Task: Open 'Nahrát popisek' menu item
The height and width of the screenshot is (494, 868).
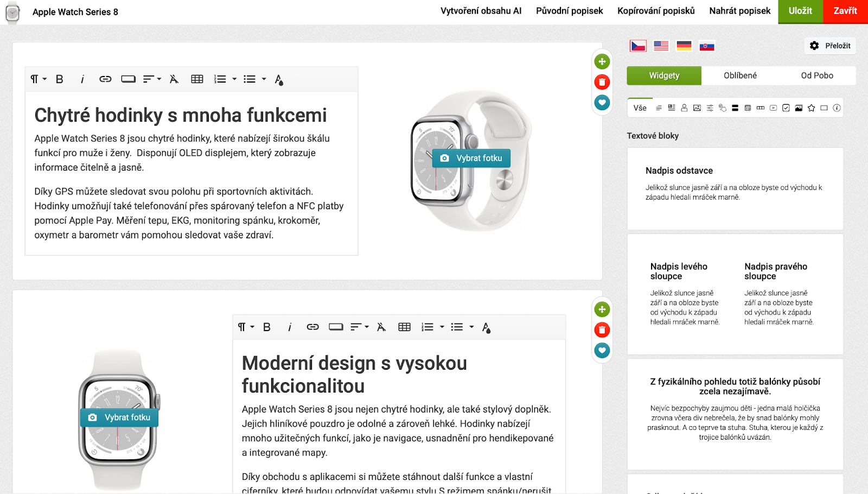Action: (x=740, y=11)
